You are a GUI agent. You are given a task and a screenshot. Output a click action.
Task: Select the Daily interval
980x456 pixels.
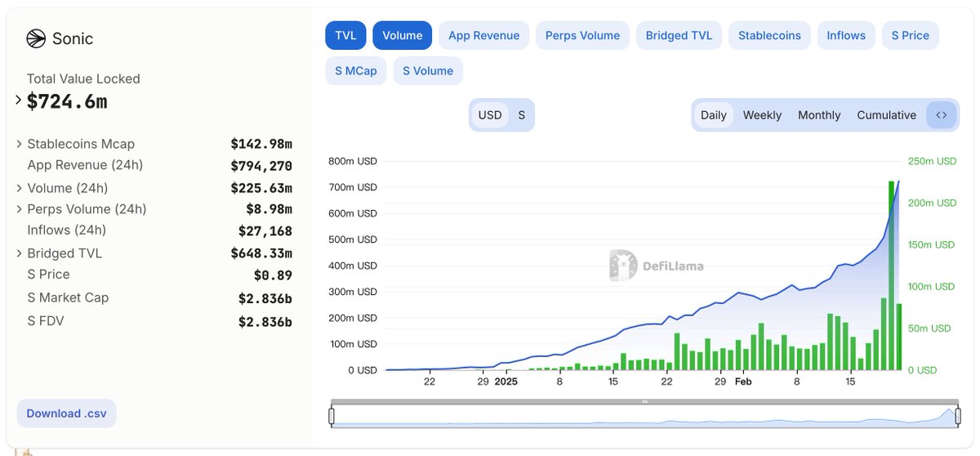click(x=714, y=115)
